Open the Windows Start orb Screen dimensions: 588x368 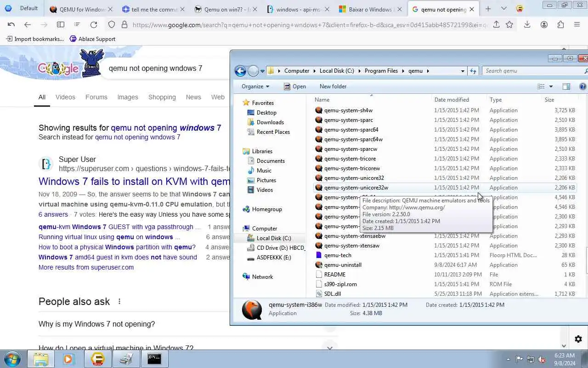point(12,359)
